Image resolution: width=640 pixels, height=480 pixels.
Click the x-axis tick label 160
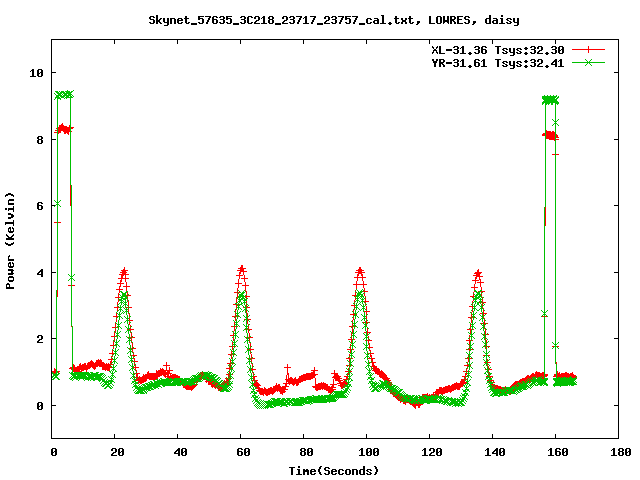tap(558, 452)
